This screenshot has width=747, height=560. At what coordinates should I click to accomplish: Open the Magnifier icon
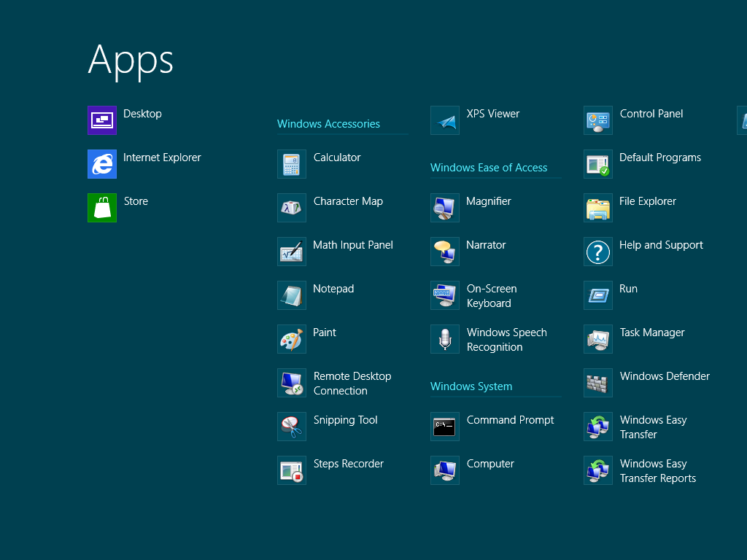445,208
